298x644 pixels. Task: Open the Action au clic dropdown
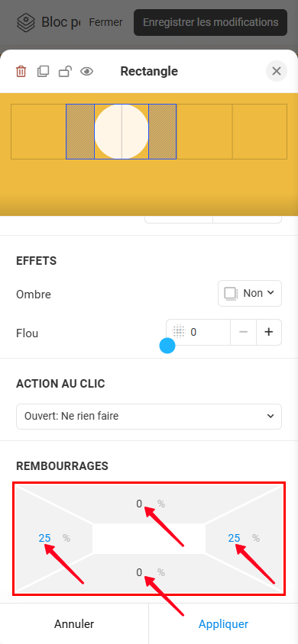coord(149,417)
